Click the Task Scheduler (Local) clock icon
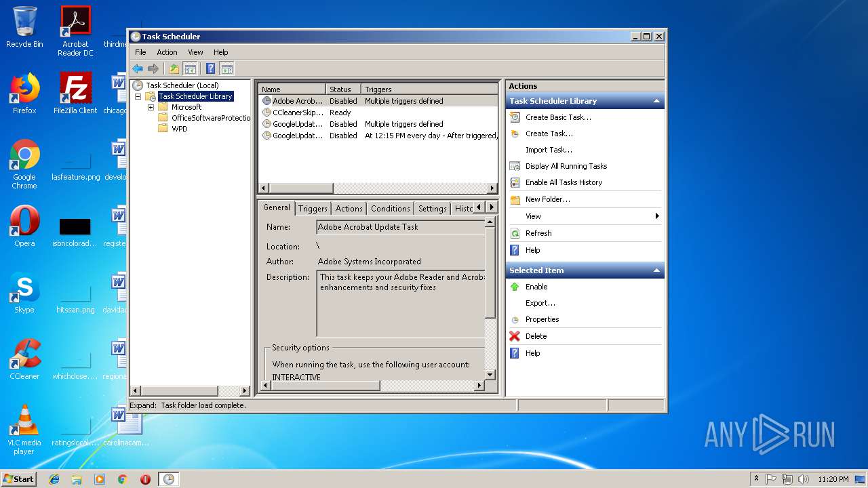Viewport: 868px width, 488px height. click(x=138, y=85)
